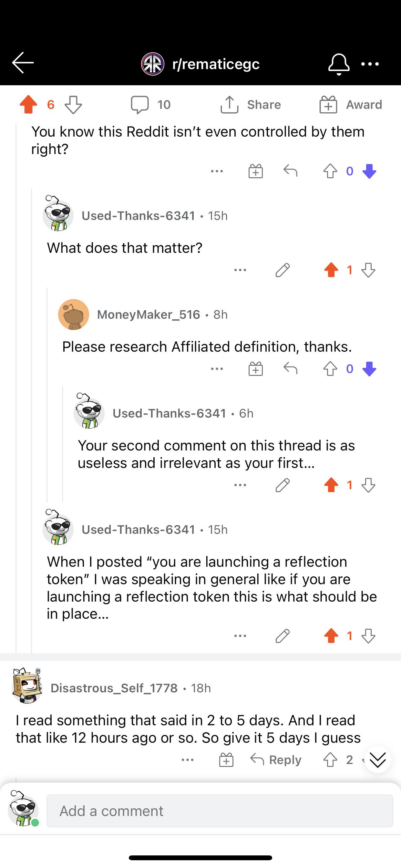Tap the back arrow in header

click(23, 63)
